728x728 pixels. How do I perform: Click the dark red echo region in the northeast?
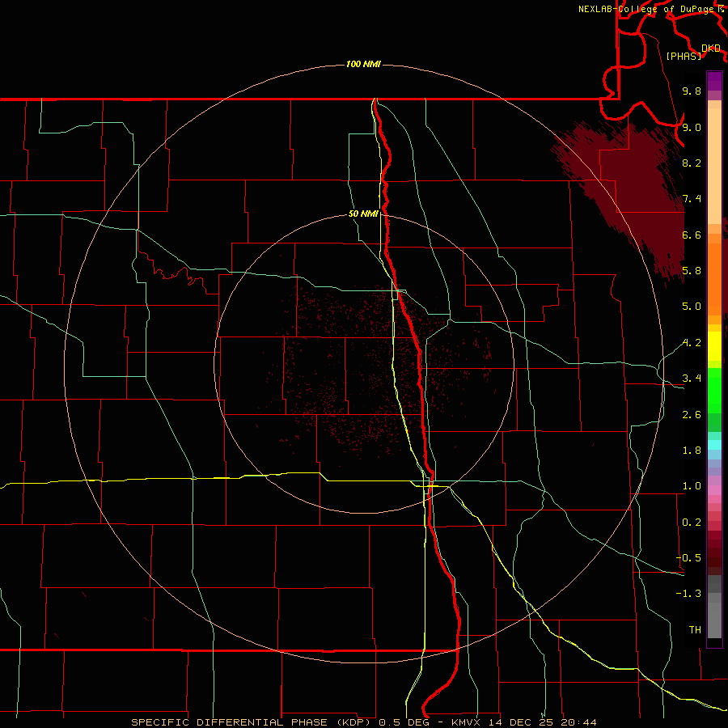pos(636,186)
